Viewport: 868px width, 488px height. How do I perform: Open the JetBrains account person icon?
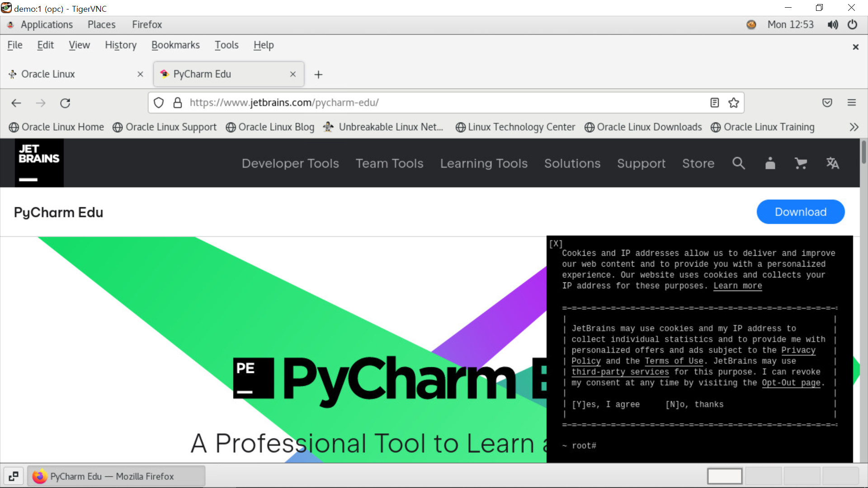770,163
